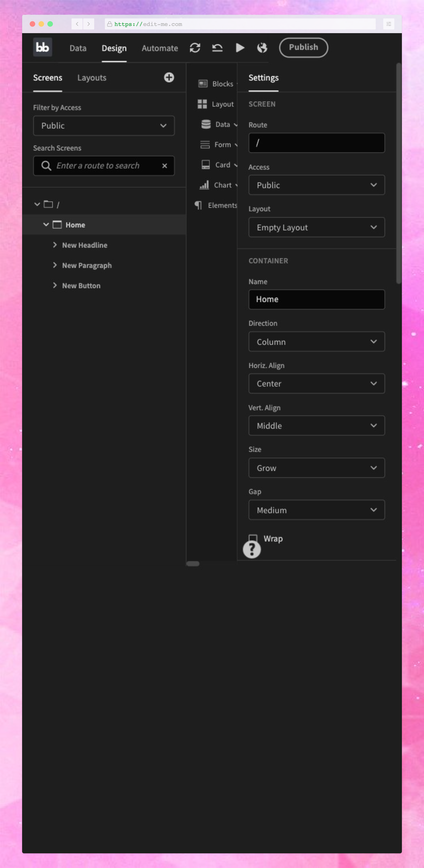Open the Vert. Align Middle dropdown
This screenshot has width=424, height=868.
[x=316, y=426]
